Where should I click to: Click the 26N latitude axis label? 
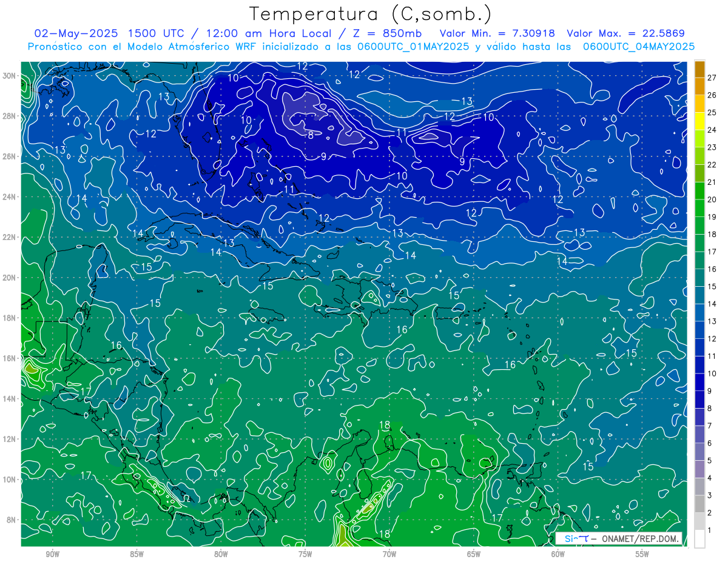click(9, 156)
